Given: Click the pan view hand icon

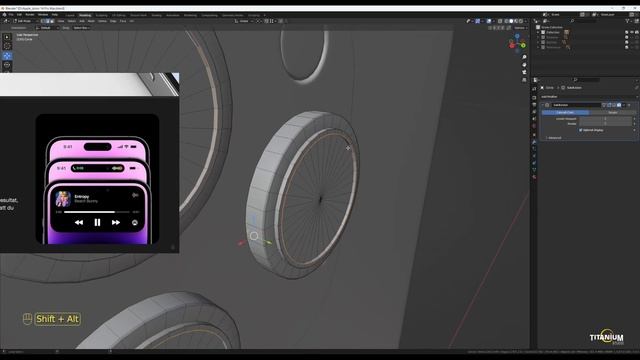Looking at the screenshot, I should click(524, 64).
